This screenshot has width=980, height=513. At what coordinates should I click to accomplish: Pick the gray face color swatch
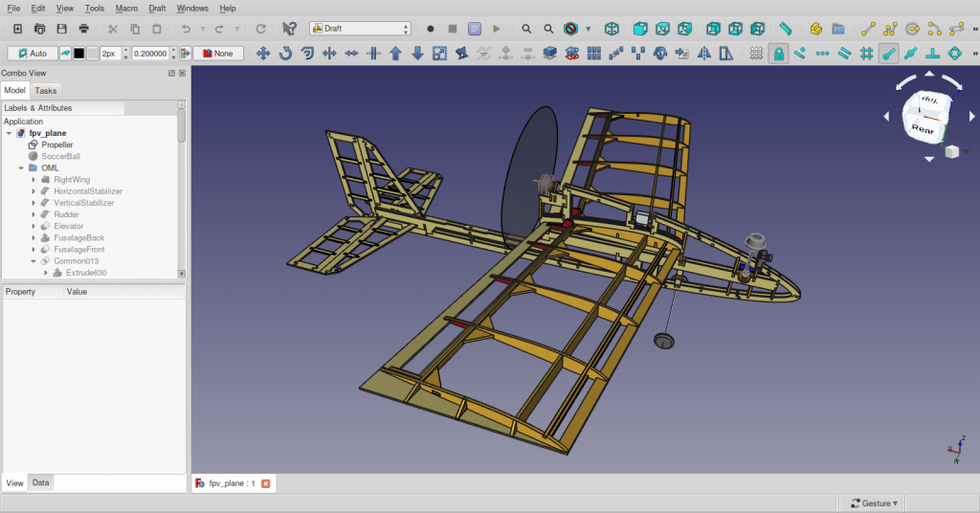(x=93, y=54)
